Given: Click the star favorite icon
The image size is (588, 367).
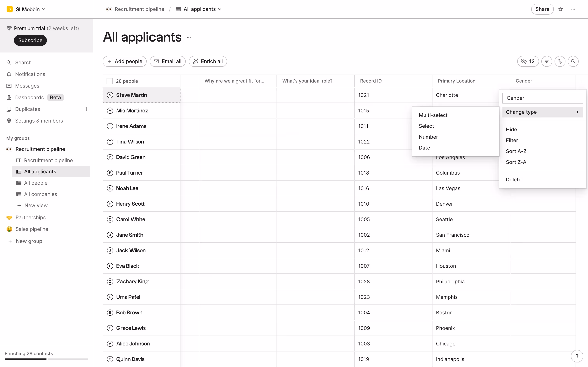Looking at the screenshot, I should coord(561,9).
